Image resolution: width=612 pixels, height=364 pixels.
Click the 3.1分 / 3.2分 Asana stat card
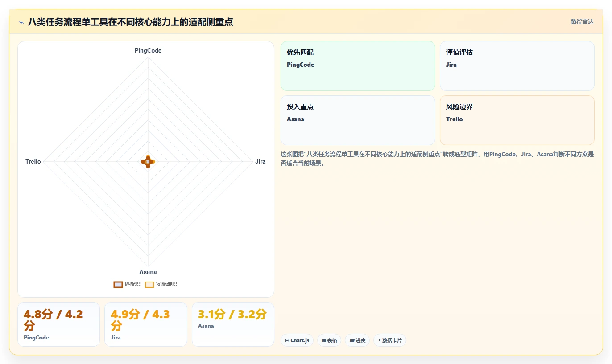point(233,324)
